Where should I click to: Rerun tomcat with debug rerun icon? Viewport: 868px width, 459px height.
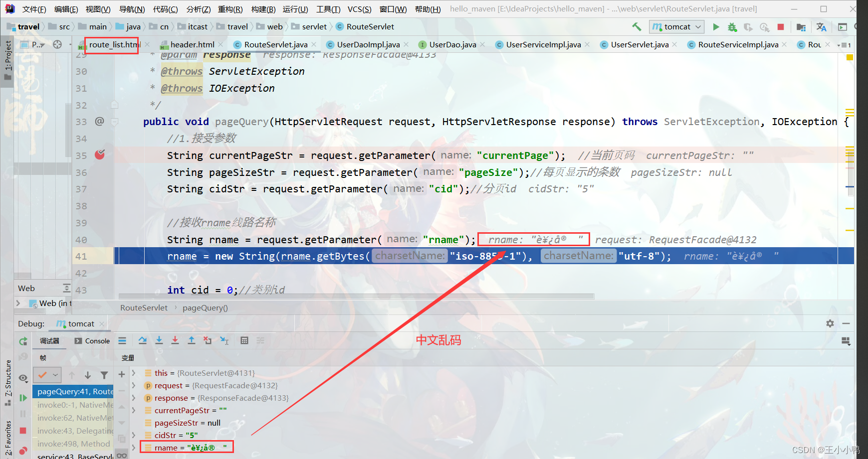pos(23,341)
